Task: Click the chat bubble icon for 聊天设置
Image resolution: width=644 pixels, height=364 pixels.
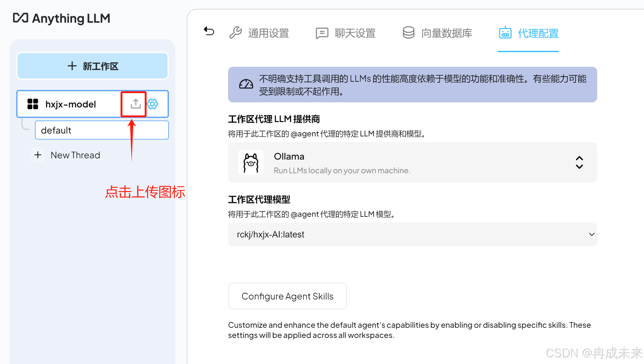Action: point(322,33)
